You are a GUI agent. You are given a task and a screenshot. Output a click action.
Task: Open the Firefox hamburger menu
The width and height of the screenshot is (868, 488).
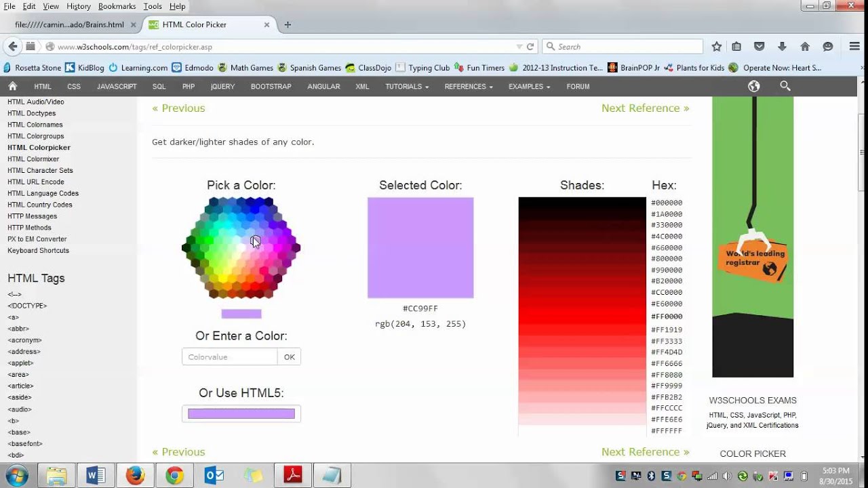click(854, 47)
